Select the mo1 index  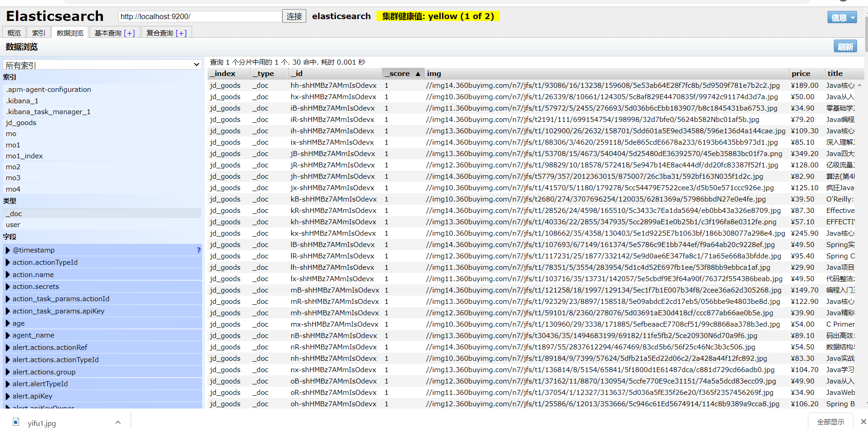coord(102,145)
